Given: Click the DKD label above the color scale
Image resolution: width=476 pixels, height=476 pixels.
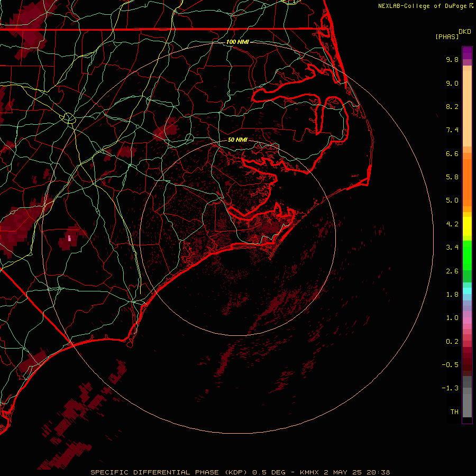Looking at the screenshot, I should [465, 32].
